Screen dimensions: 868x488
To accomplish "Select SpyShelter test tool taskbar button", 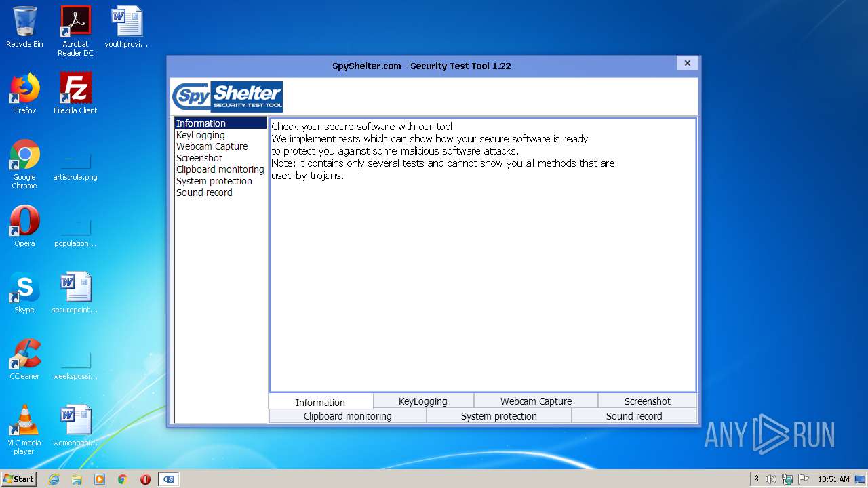I will coord(169,479).
